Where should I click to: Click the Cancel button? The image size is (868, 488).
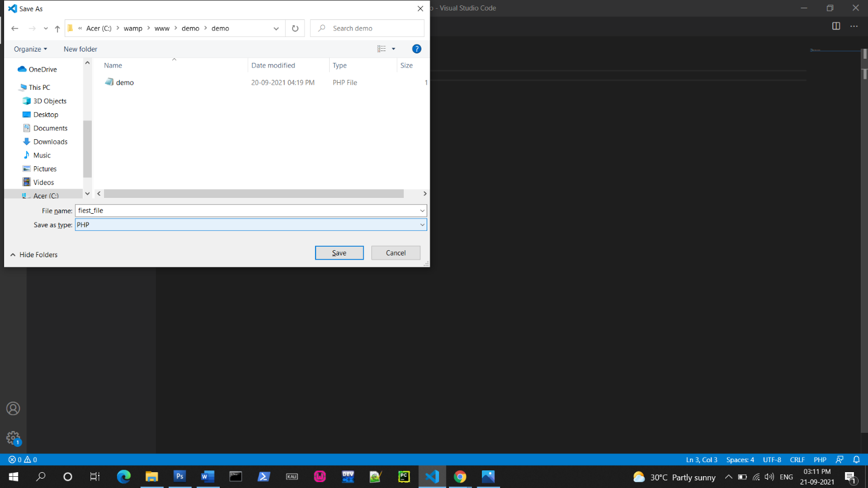click(x=396, y=253)
